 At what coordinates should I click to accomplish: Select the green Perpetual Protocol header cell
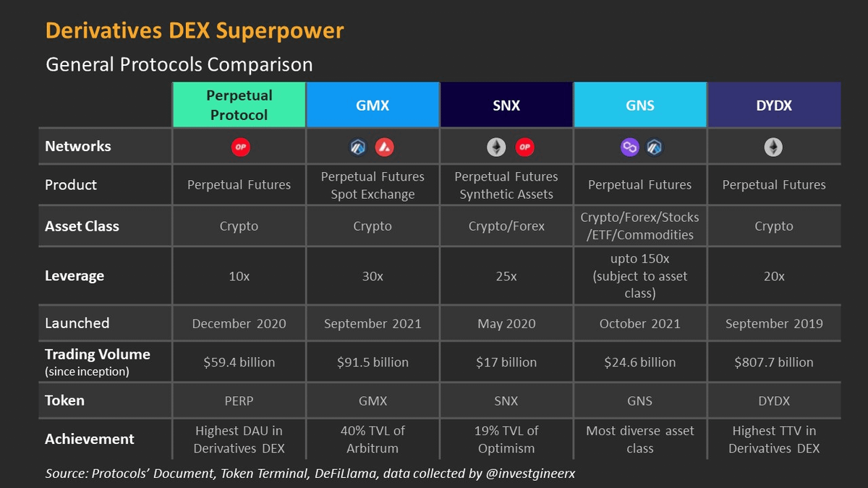click(239, 105)
